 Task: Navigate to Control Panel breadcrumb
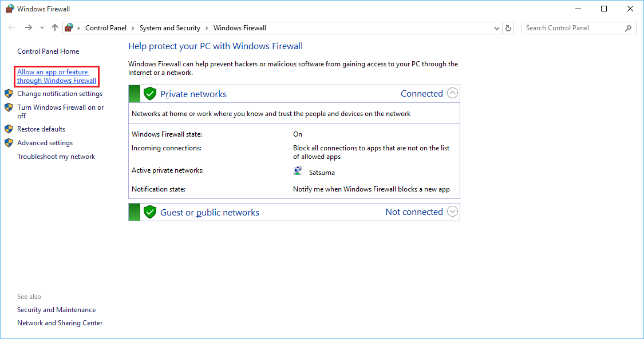(x=105, y=27)
